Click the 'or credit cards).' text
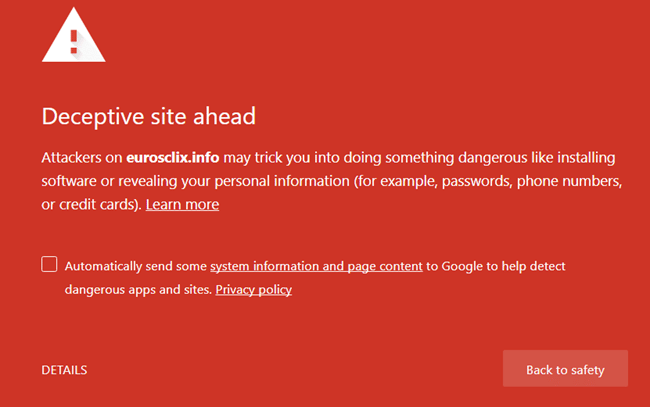Viewport: 650px width, 407px height. pos(92,204)
